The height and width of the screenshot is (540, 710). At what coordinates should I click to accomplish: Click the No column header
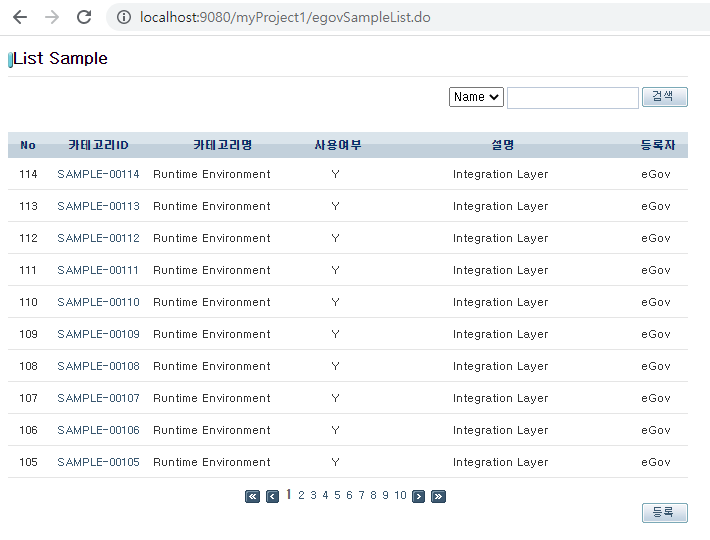[28, 145]
